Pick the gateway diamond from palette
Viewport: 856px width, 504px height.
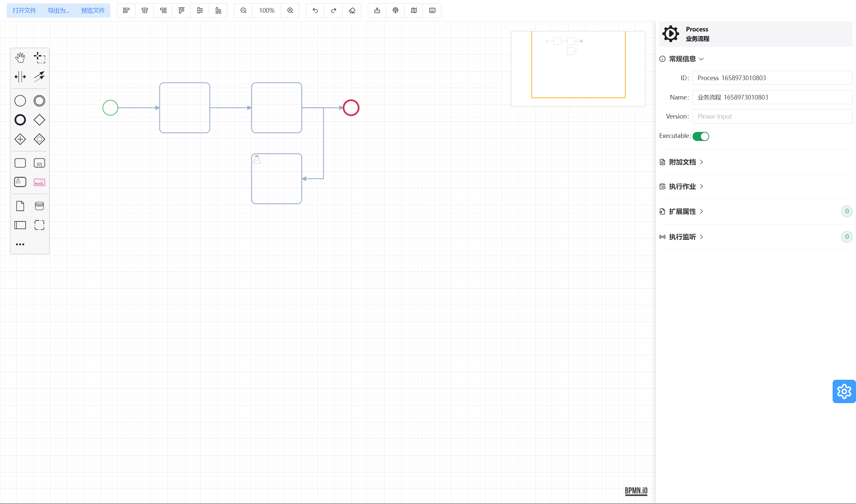(39, 120)
